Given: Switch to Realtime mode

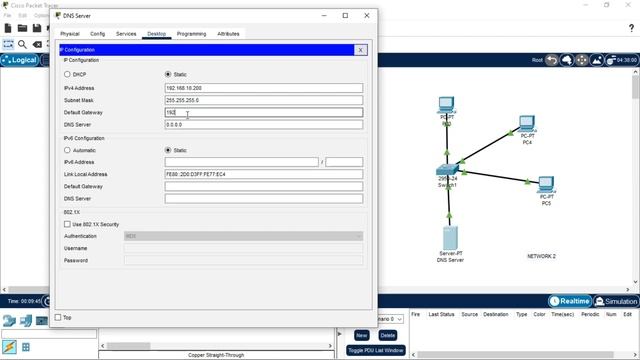Looking at the screenshot, I should (x=570, y=301).
